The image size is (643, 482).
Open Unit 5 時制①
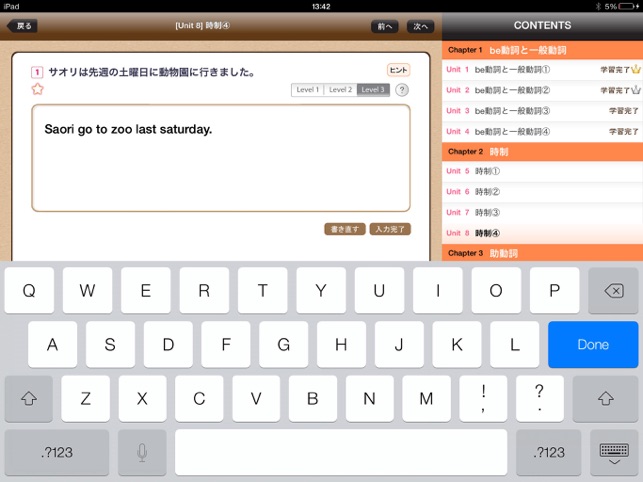tap(542, 171)
